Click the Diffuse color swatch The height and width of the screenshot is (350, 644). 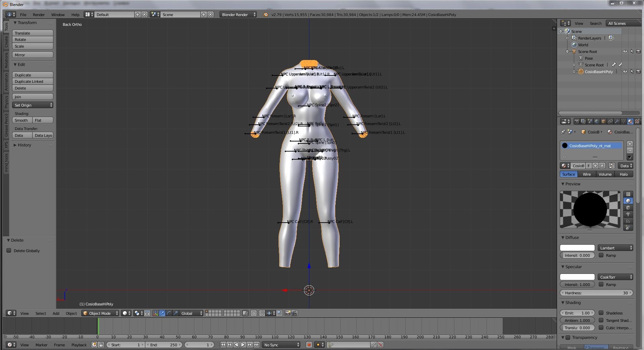[x=577, y=248]
